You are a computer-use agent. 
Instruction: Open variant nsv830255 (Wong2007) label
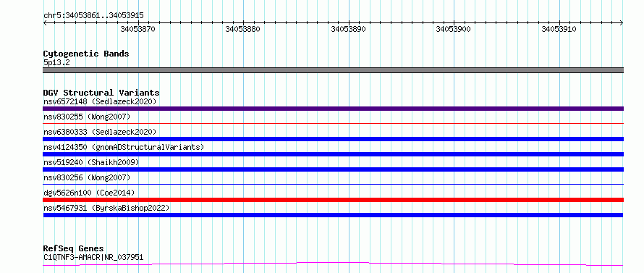coord(87,117)
